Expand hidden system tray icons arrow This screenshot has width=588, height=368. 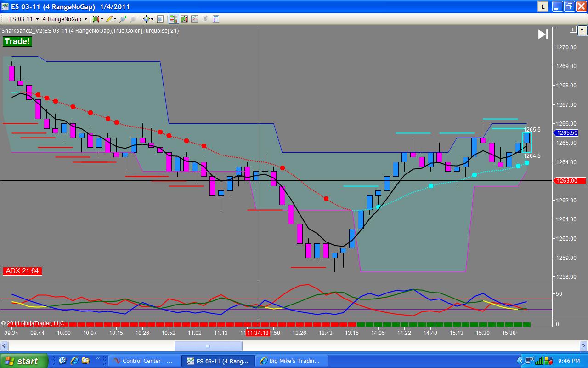[521, 361]
